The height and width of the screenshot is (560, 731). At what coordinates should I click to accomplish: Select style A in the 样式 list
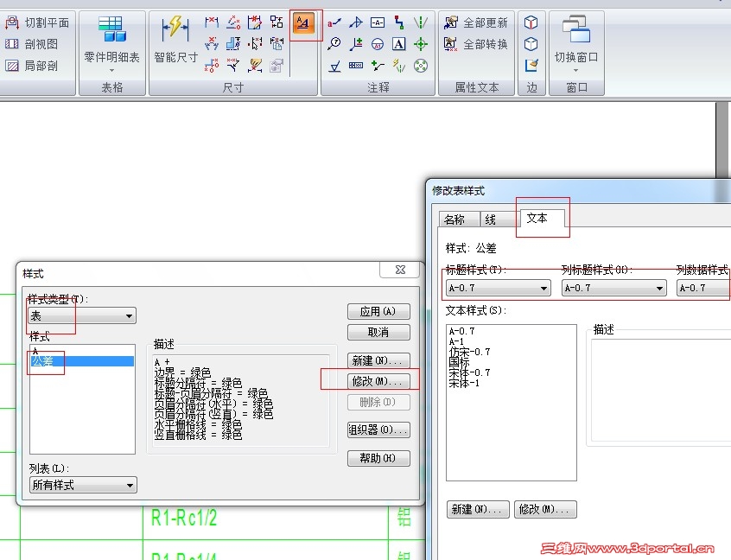[81, 351]
